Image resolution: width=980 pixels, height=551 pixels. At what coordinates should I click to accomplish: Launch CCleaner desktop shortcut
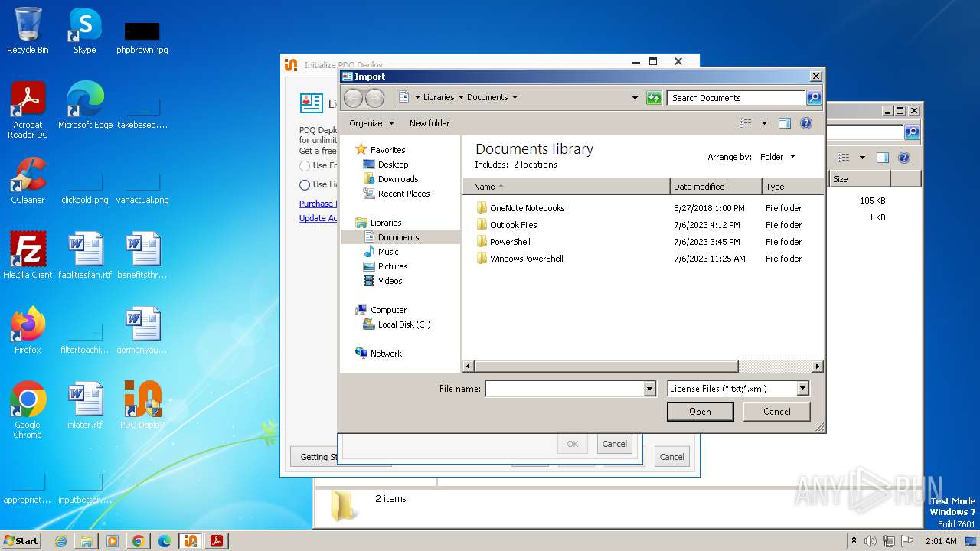pos(28,181)
